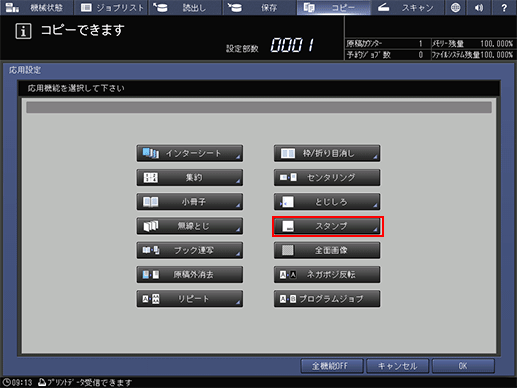Click the インターシート sheets icon

[x=151, y=153]
